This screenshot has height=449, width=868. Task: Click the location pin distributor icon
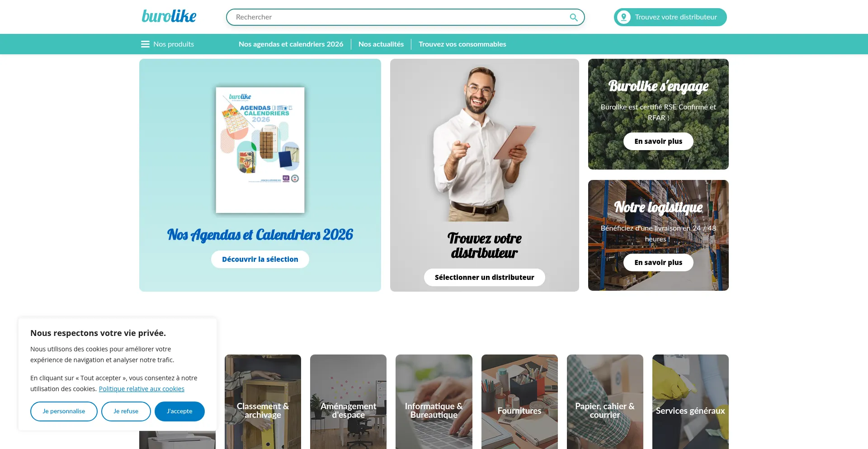[x=623, y=17]
